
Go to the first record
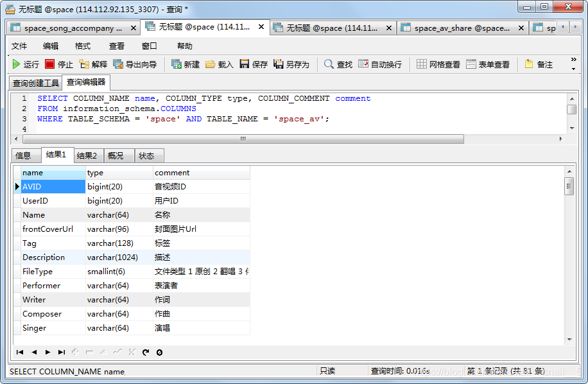point(20,352)
